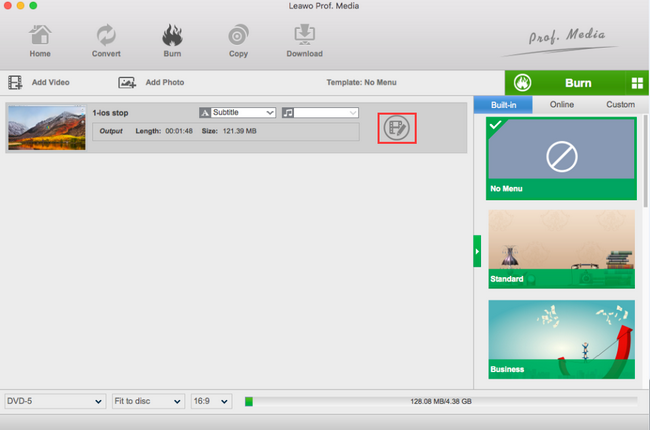Click the Length 00:01:48 value

(179, 131)
